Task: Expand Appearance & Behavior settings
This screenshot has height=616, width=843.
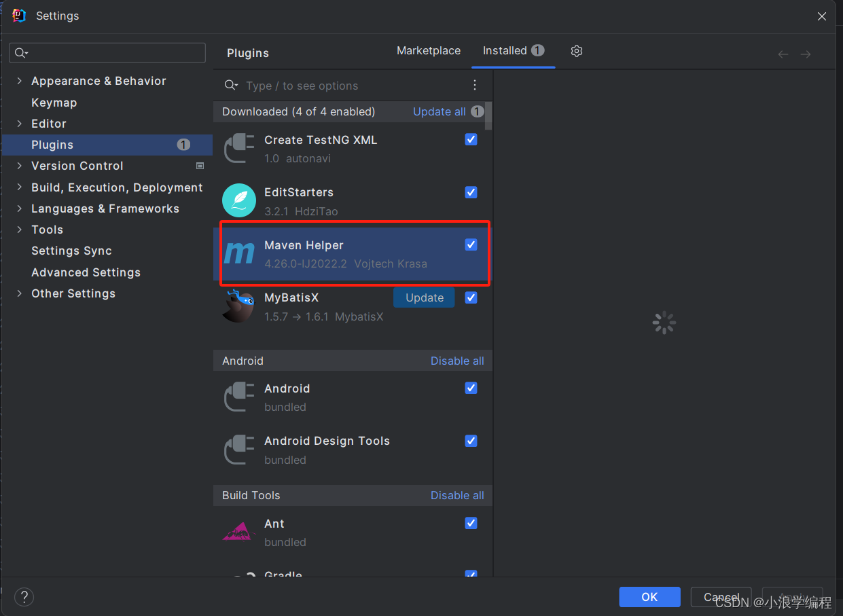Action: [19, 81]
